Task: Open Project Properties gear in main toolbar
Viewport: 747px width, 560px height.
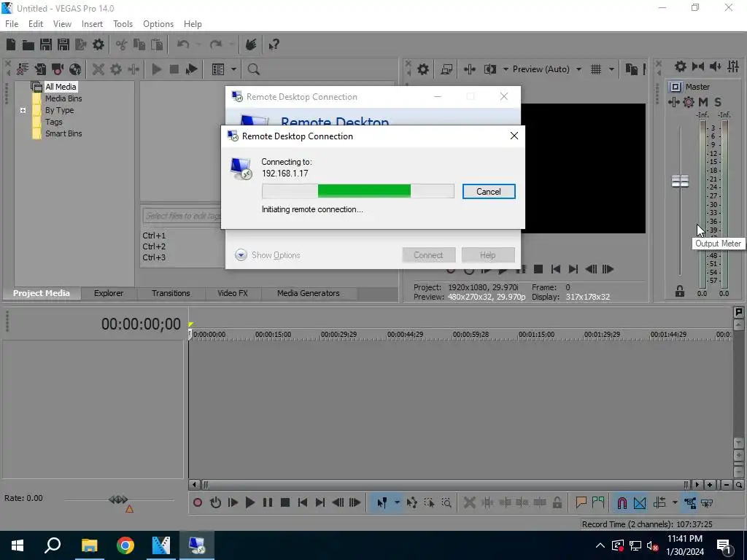Action: tap(98, 44)
